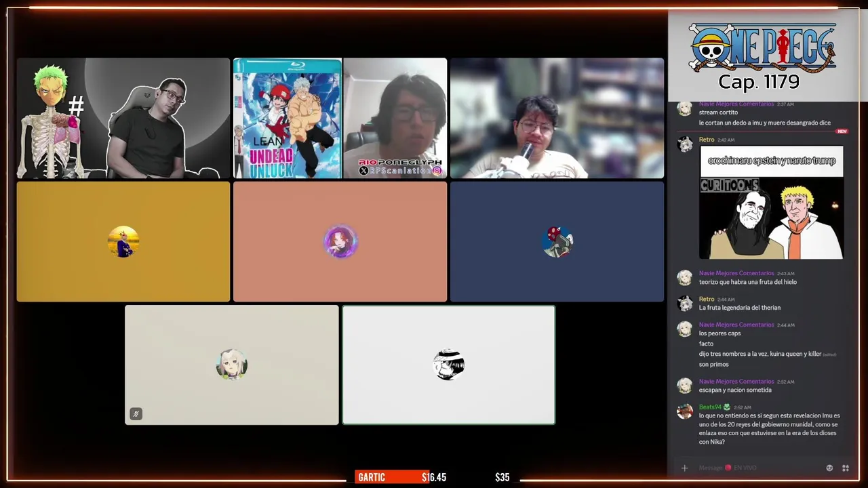Click Navie's avatar beside 'los peores caps'

(x=685, y=329)
